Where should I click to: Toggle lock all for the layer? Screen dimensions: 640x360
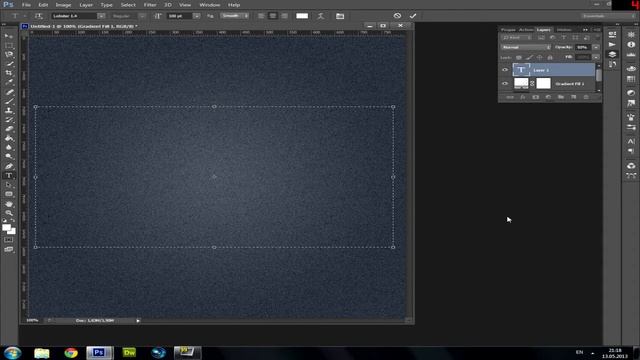click(x=550, y=58)
